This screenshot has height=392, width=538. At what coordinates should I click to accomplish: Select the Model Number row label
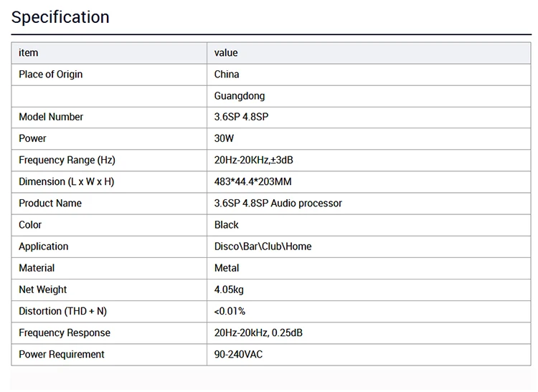click(x=51, y=117)
